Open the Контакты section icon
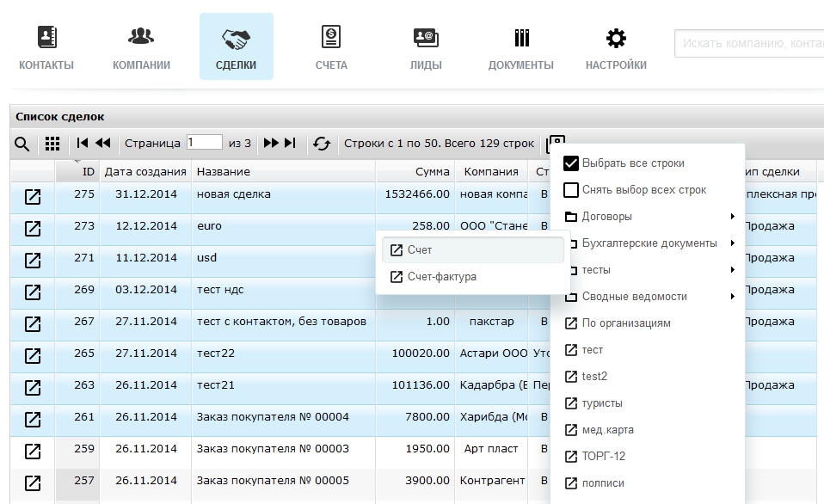 tap(46, 39)
